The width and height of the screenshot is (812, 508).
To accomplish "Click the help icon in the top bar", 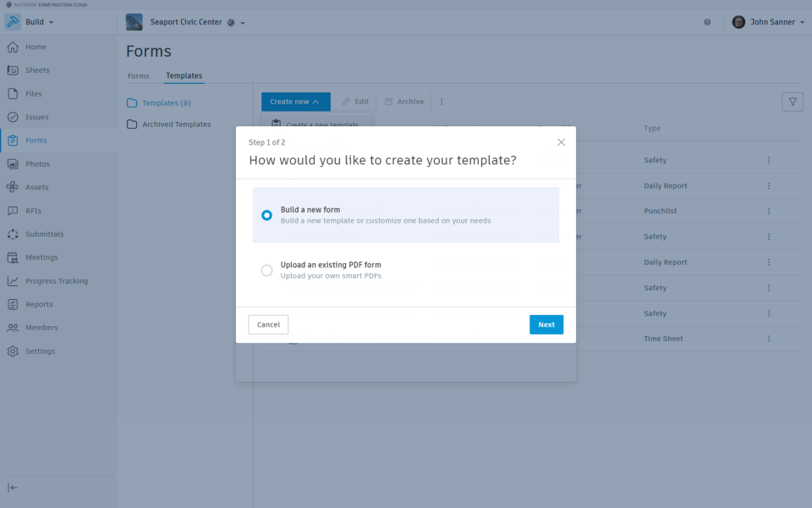I will pos(707,23).
